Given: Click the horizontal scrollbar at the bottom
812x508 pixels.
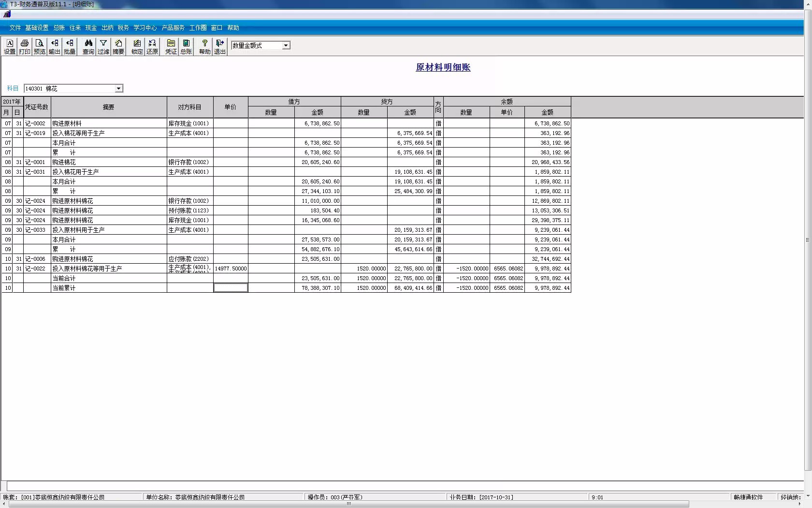Looking at the screenshot, I should (x=348, y=504).
